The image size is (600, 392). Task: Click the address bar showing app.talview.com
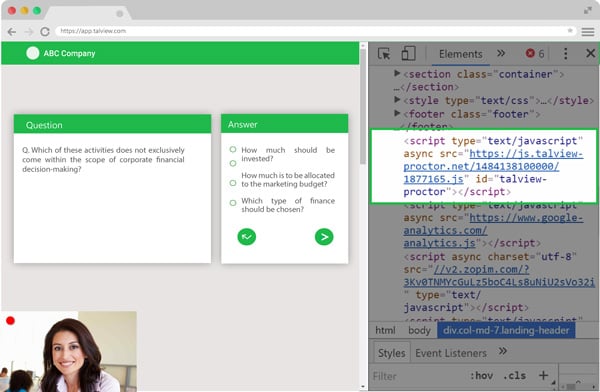pos(312,31)
